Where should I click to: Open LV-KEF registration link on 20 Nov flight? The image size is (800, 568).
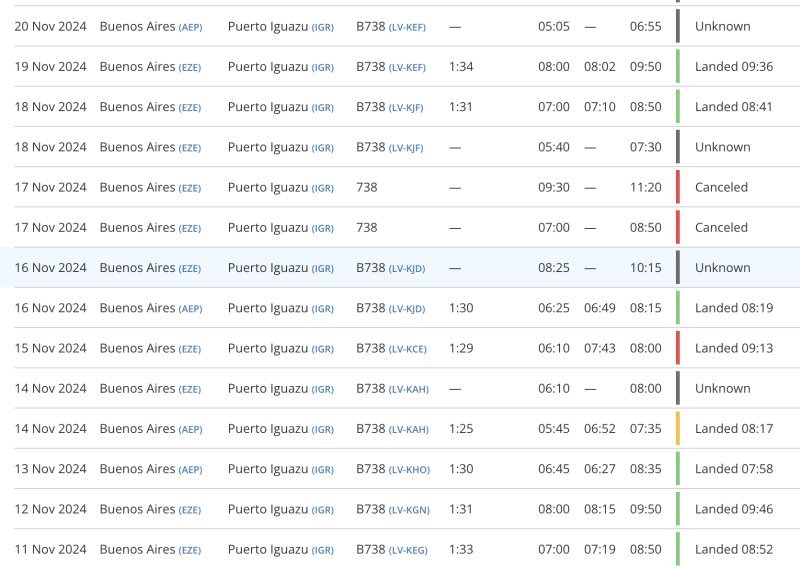407,27
